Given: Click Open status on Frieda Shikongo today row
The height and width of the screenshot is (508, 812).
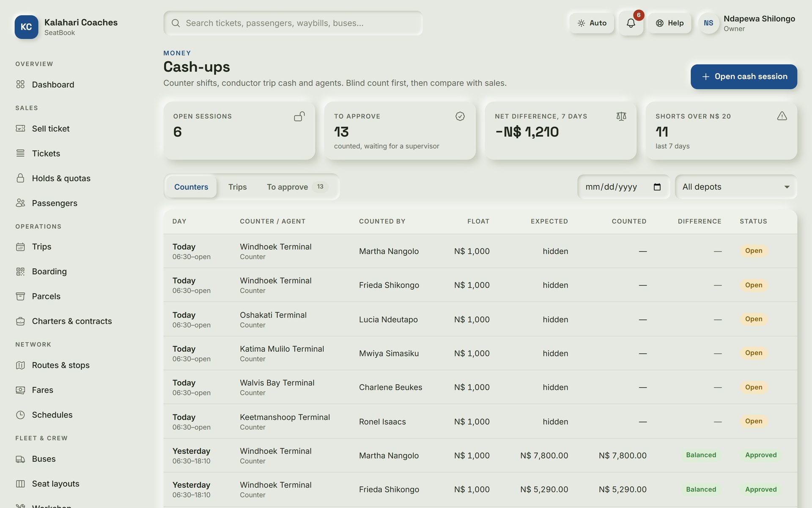Looking at the screenshot, I should pos(754,285).
